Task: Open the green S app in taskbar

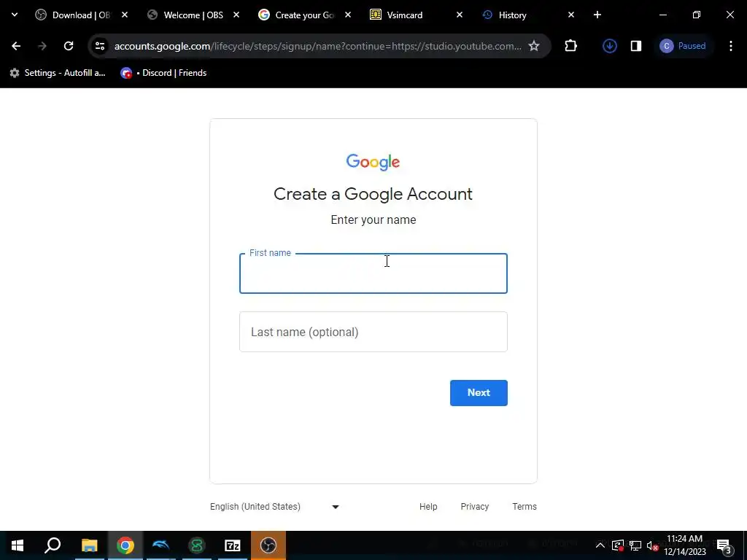Action: point(197,545)
